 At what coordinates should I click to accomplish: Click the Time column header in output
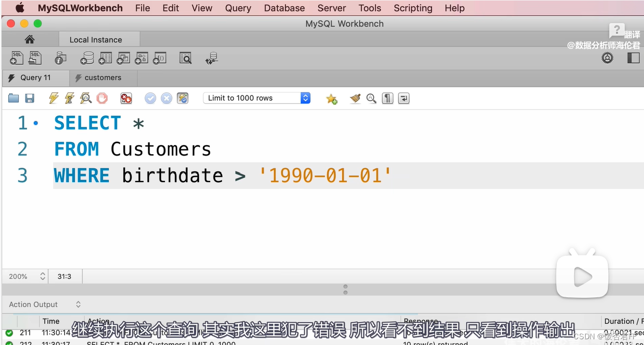pyautogui.click(x=51, y=321)
